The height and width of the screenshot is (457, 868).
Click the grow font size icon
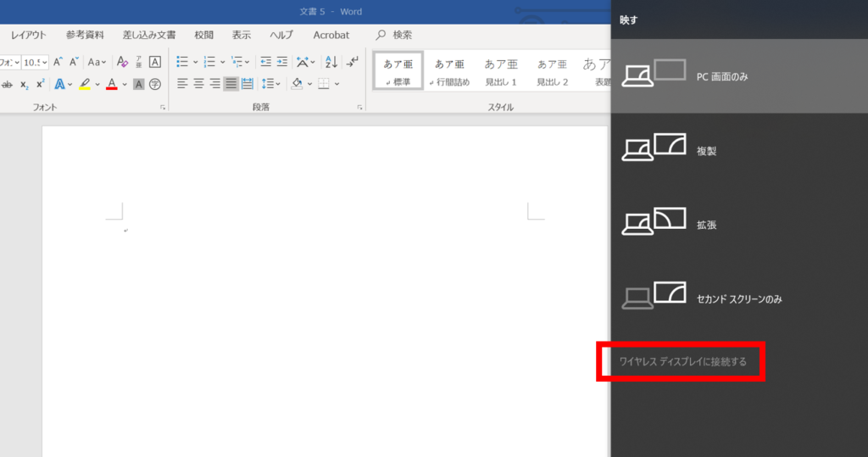(x=57, y=62)
